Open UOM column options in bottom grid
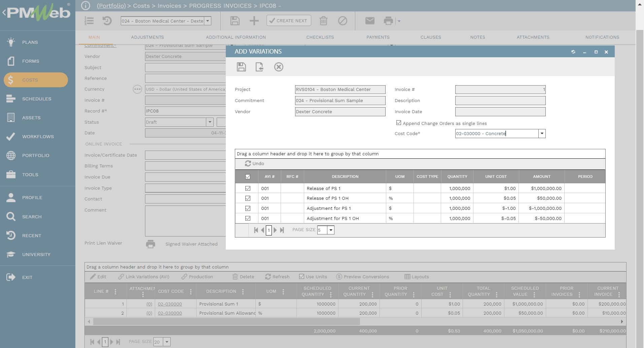The width and height of the screenshot is (644, 348). 283,291
